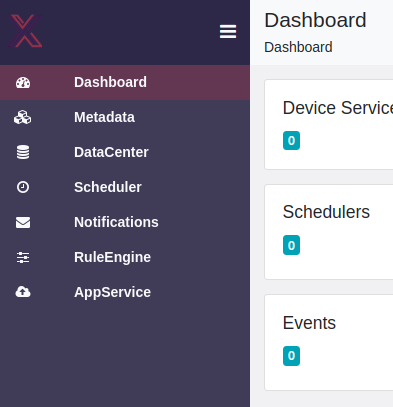The image size is (393, 407).
Task: Click the Events count badge
Action: [x=291, y=356]
